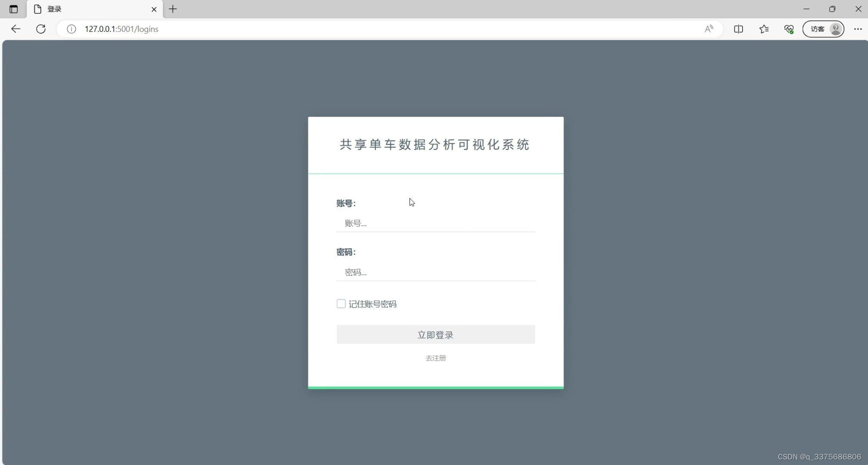Close the 登录 tab
The height and width of the screenshot is (465, 868).
[154, 9]
